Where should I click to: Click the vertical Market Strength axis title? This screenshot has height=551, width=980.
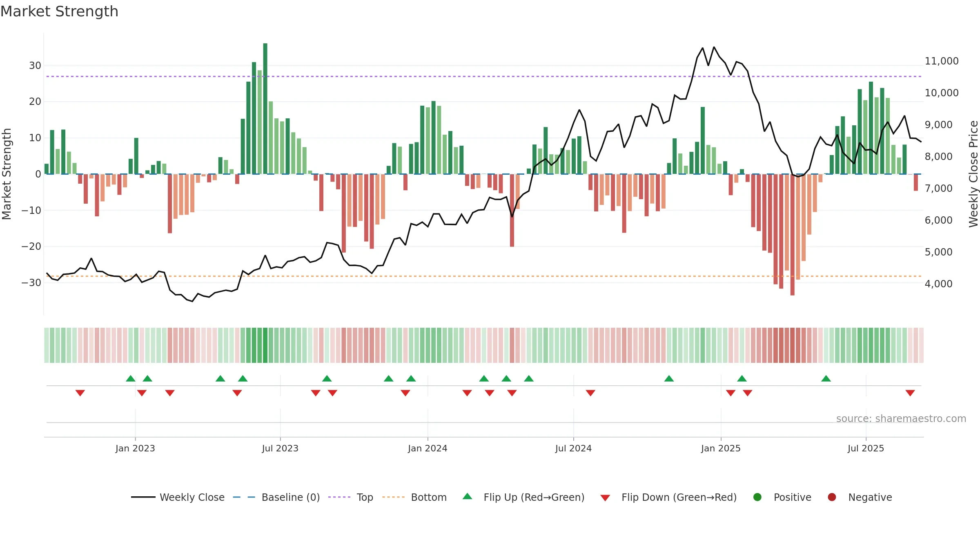7,174
